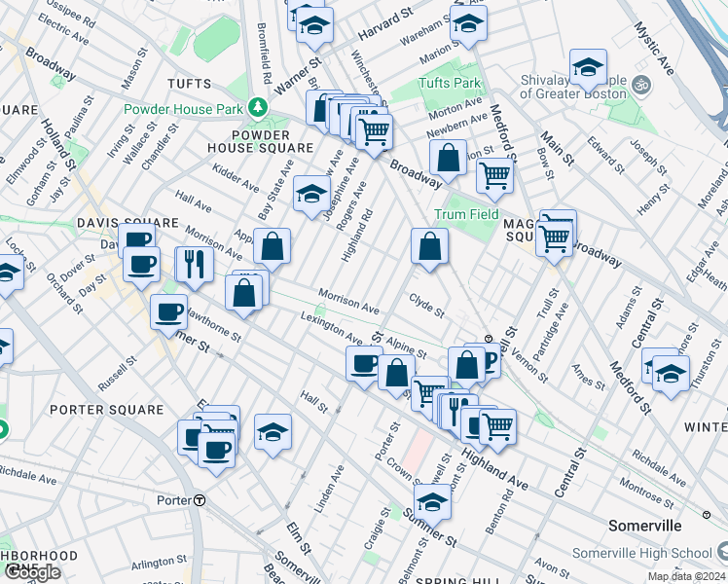This screenshot has height=584, width=728.
Task: Select the shopping bag marker left of Trum Field
Action: 429,246
